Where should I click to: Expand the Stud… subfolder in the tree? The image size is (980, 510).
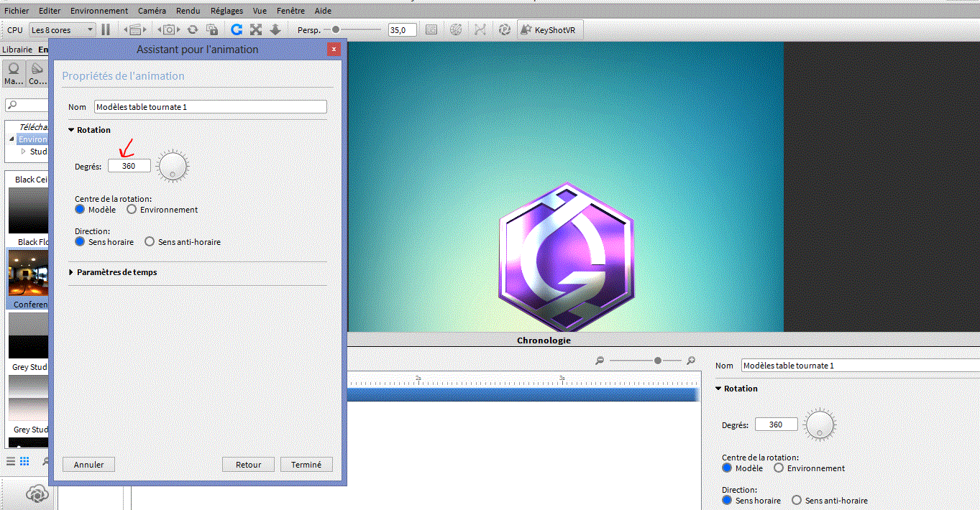[x=23, y=152]
